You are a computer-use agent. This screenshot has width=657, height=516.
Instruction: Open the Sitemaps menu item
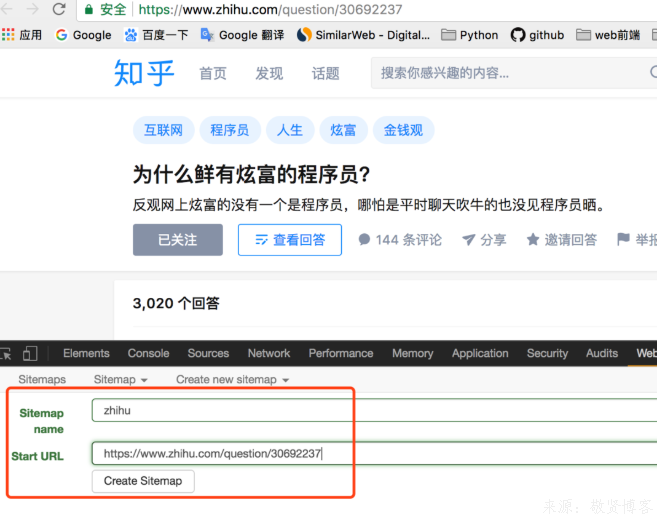42,379
